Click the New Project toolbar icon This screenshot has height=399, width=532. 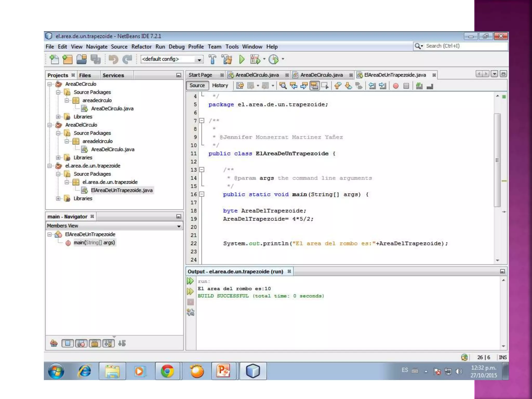pyautogui.click(x=68, y=59)
